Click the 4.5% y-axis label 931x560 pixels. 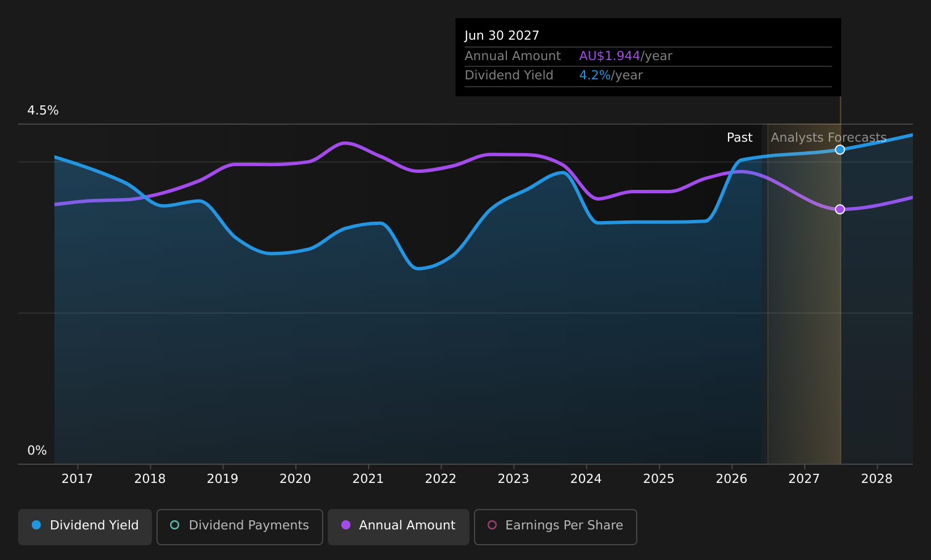[43, 111]
